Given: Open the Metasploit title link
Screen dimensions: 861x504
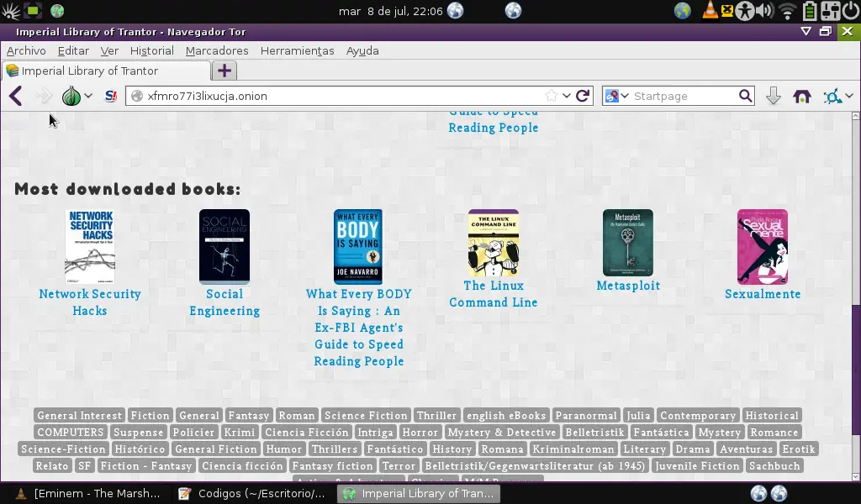Looking at the screenshot, I should point(628,286).
